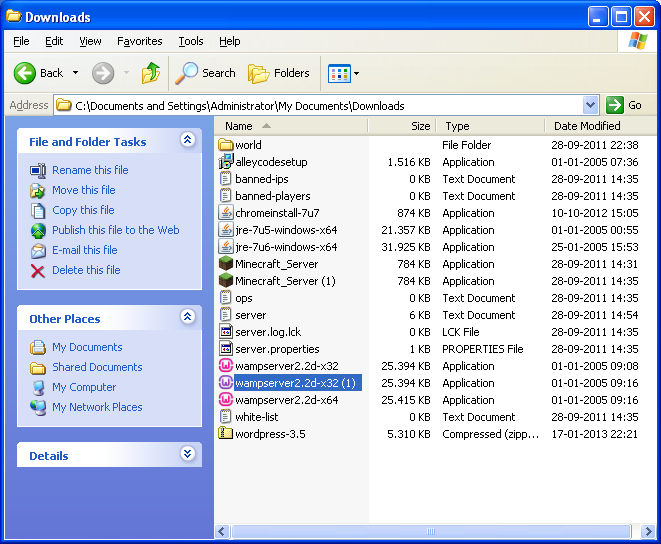Select the wampserver2.2d-x64 icon

[226, 400]
